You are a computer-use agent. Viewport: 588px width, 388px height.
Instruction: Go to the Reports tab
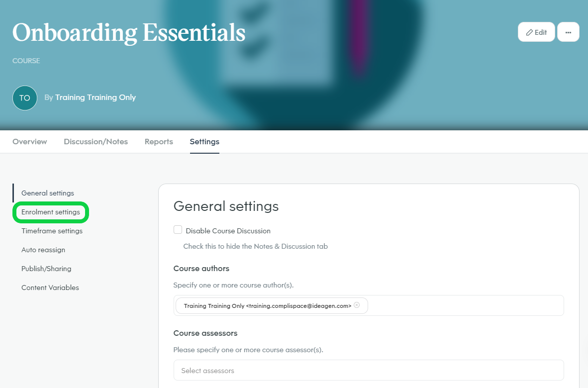click(x=159, y=142)
